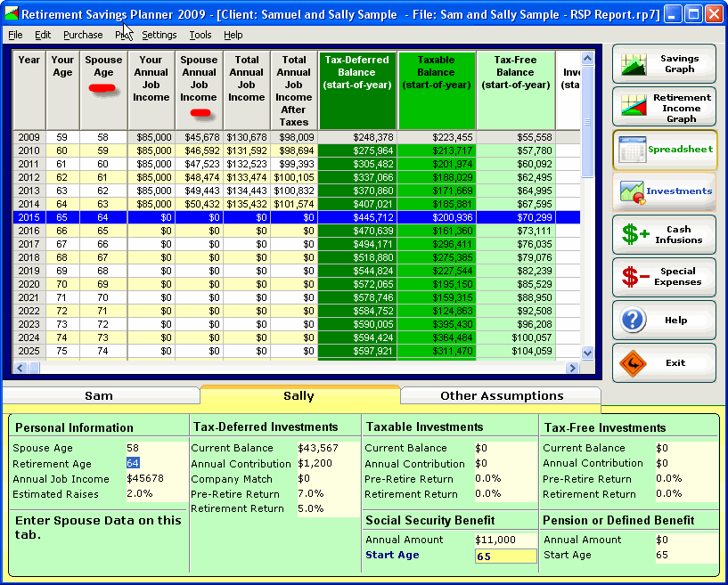The image size is (728, 585).
Task: Click the $597,921 cell in 2025 row
Action: click(x=357, y=351)
